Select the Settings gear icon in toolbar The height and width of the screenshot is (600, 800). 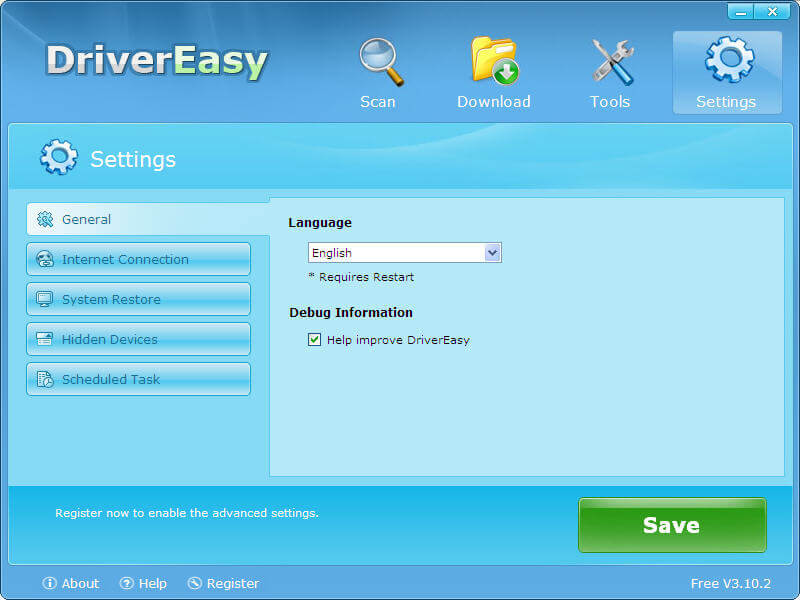click(x=729, y=60)
